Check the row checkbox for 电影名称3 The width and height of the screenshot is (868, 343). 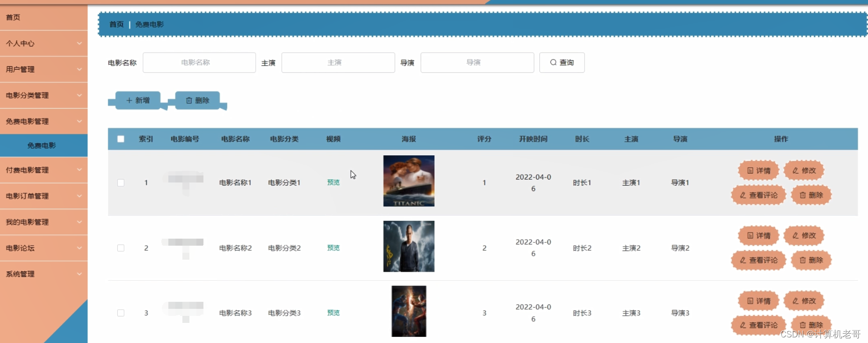pos(121,313)
